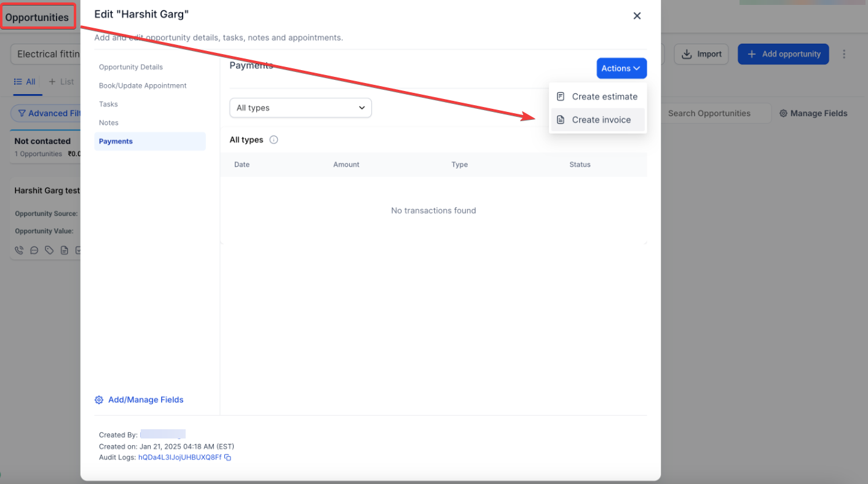Close the Edit Harshit Garg dialog

(x=637, y=16)
